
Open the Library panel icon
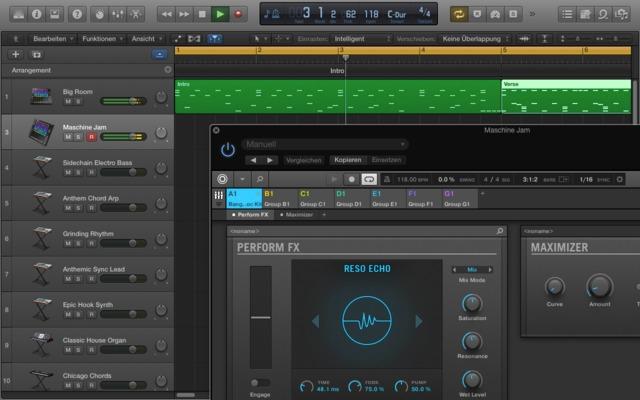coord(18,15)
